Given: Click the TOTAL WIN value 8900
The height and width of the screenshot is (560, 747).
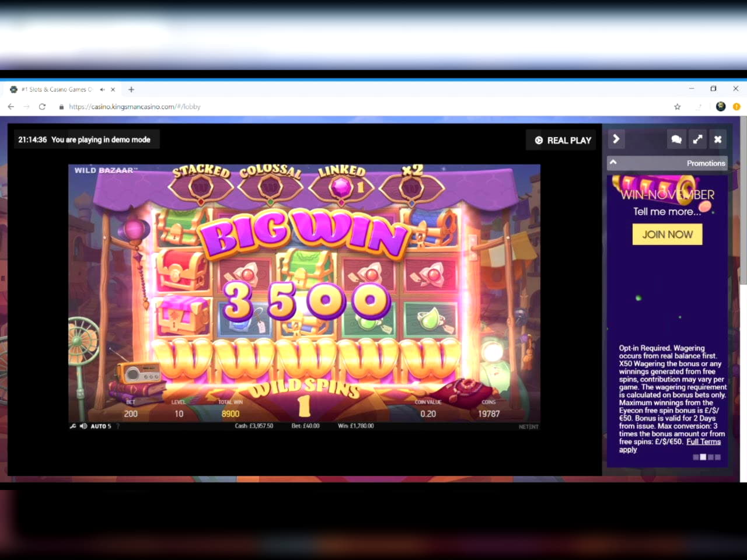Looking at the screenshot, I should pyautogui.click(x=231, y=414).
